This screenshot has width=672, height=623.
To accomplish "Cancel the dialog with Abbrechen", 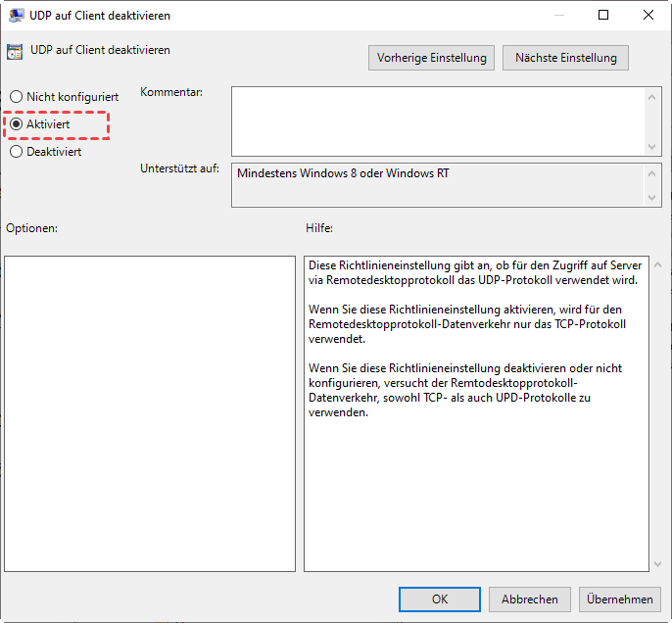I will [530, 599].
